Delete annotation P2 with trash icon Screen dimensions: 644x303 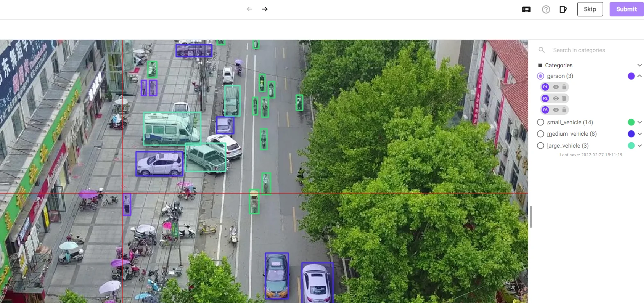click(564, 98)
